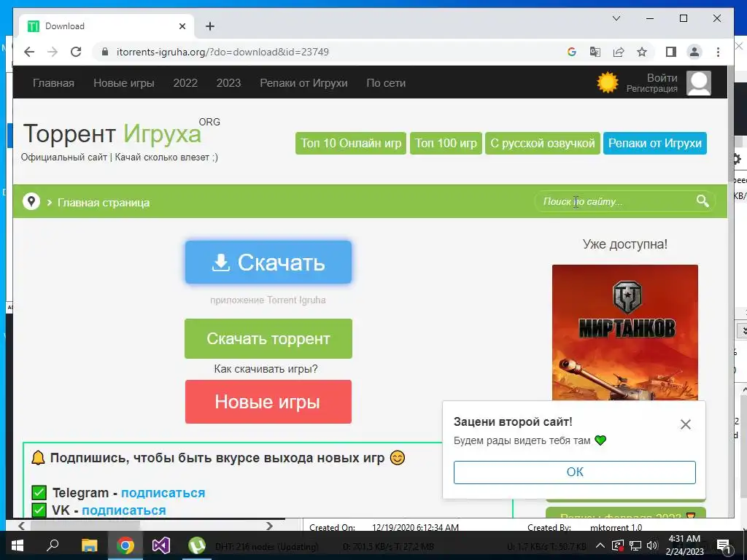Toggle the browser side panel icon
The width and height of the screenshot is (747, 560).
pos(671,52)
